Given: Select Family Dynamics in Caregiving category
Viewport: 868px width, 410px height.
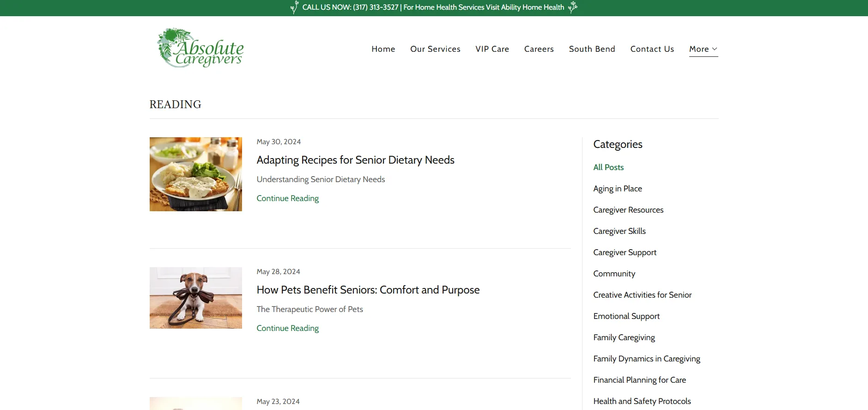Looking at the screenshot, I should [x=647, y=359].
